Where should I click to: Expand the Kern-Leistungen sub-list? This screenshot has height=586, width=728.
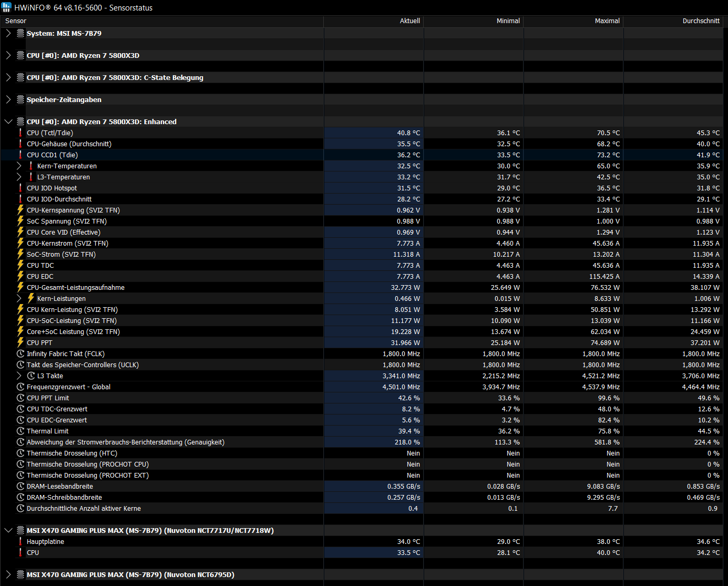click(19, 298)
